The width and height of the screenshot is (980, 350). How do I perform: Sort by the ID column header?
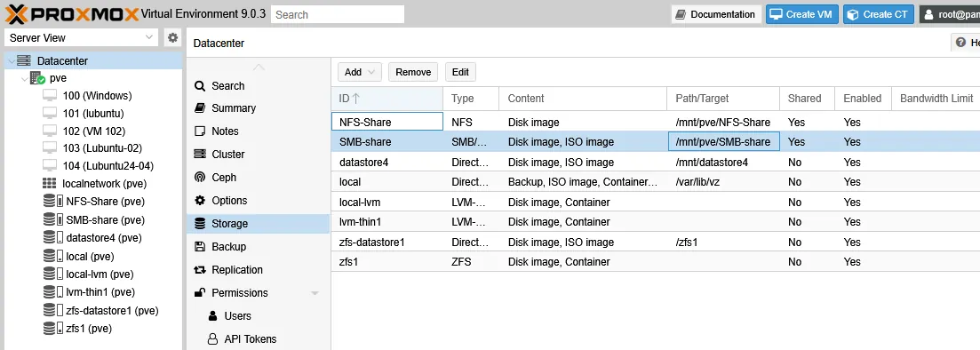(386, 98)
